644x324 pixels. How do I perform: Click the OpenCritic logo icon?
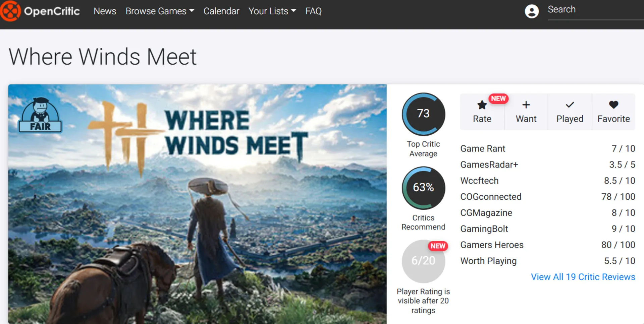coord(11,11)
